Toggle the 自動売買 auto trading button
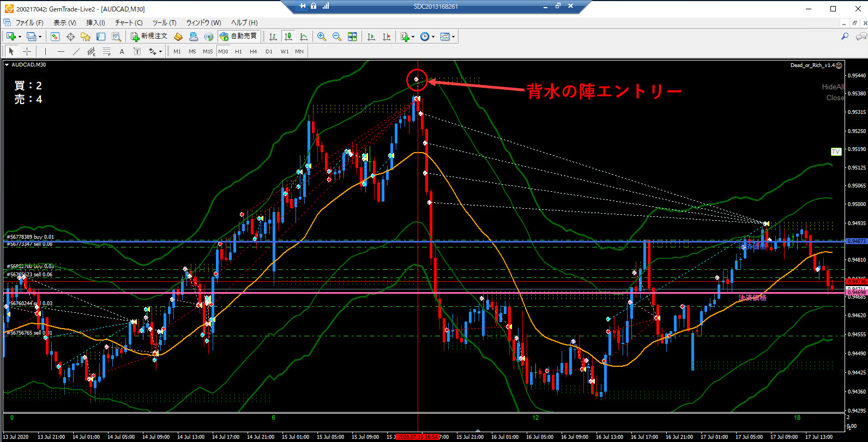The width and height of the screenshot is (868, 442). (x=238, y=36)
